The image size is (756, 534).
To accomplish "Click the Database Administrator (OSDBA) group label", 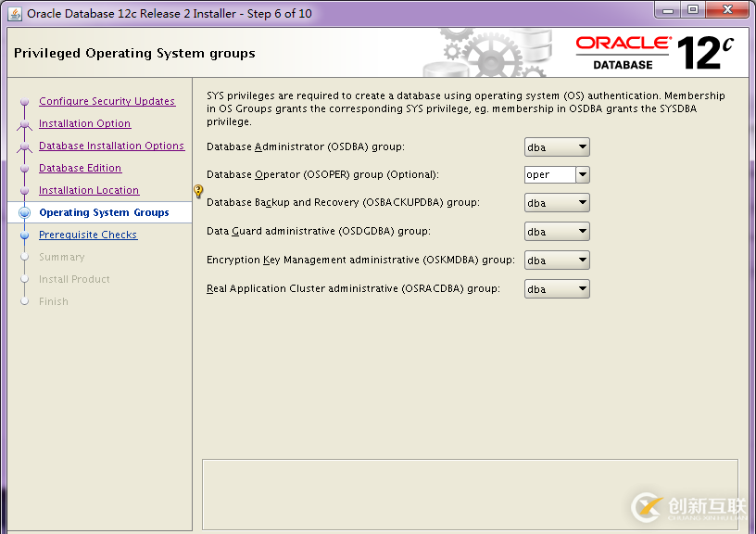I will tap(306, 146).
